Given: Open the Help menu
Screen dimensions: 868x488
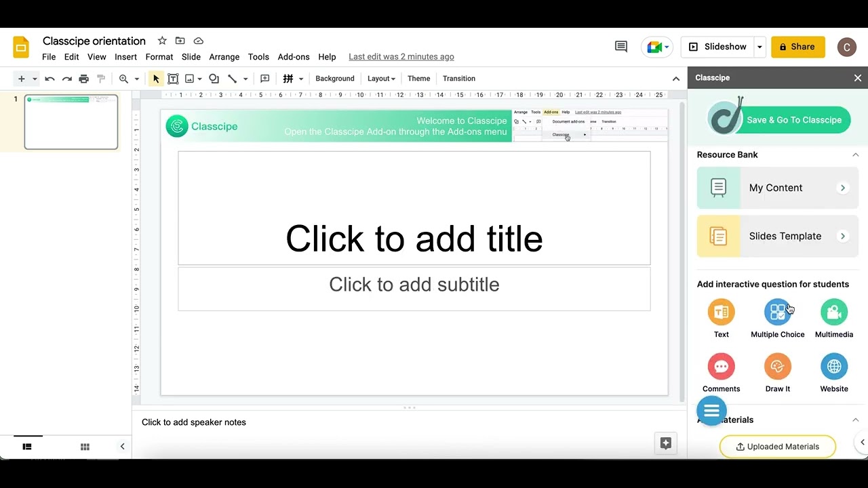Looking at the screenshot, I should tap(327, 57).
